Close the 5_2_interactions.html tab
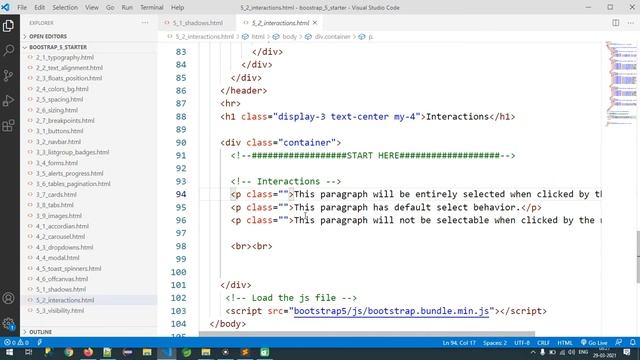This screenshot has width=640, height=360. pos(315,23)
